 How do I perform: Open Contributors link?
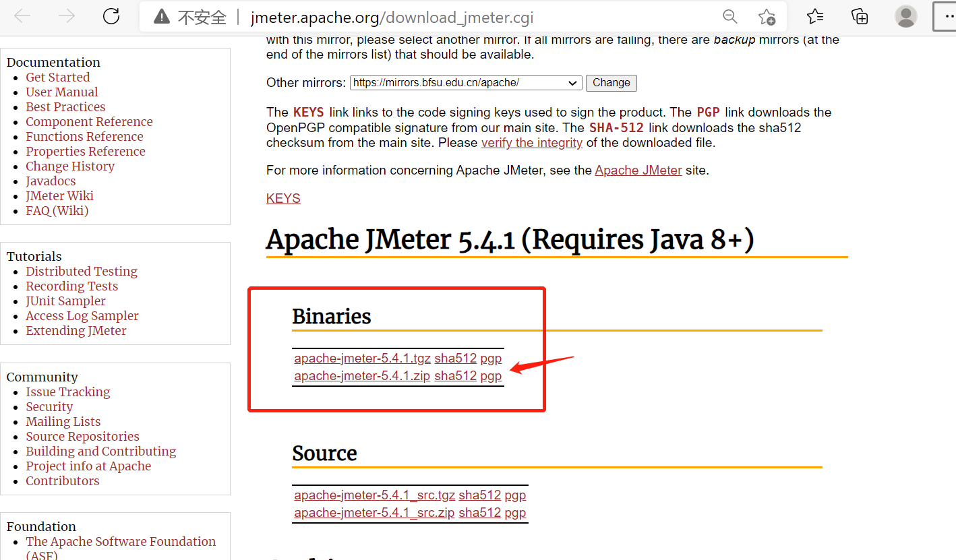coord(63,481)
